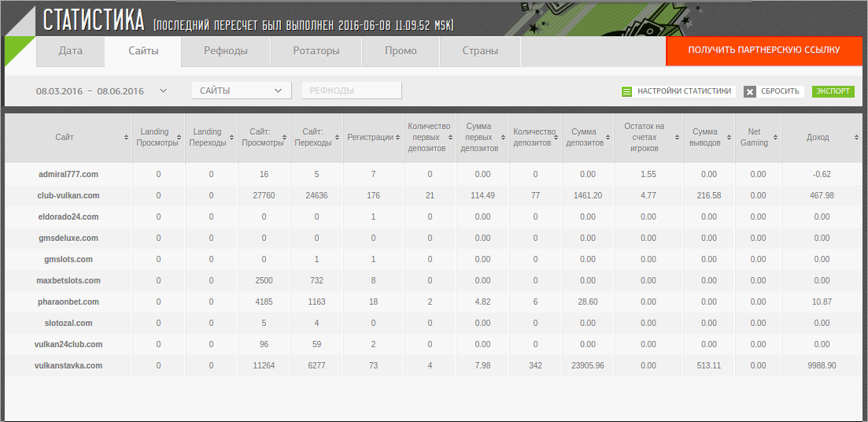Click deposits count 342
Viewport: 868px width, 422px height.
coord(535,365)
